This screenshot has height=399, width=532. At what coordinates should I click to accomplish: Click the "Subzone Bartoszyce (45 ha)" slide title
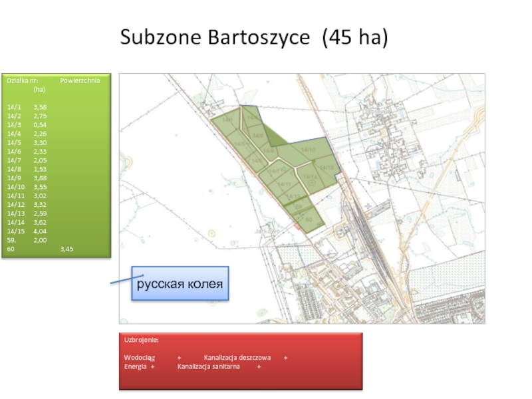(253, 38)
